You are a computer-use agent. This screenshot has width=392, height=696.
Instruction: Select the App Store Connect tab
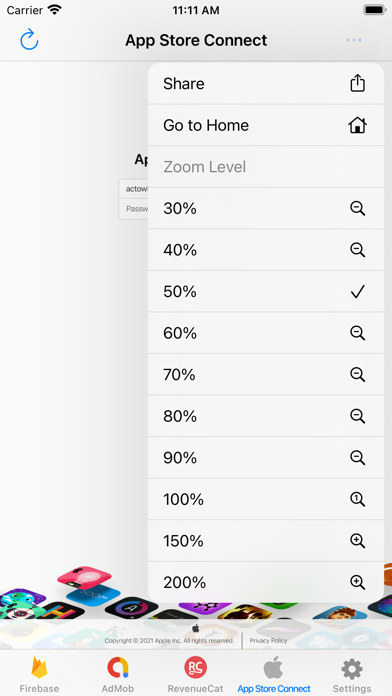click(274, 674)
